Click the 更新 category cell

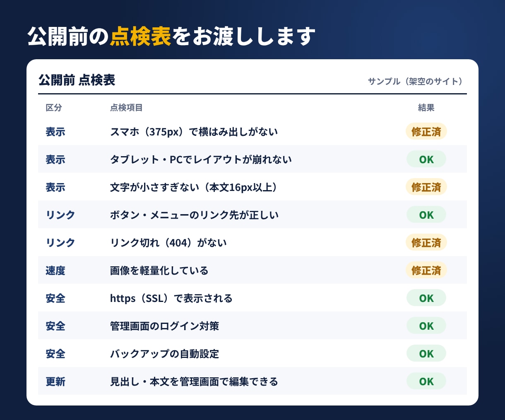coord(55,381)
